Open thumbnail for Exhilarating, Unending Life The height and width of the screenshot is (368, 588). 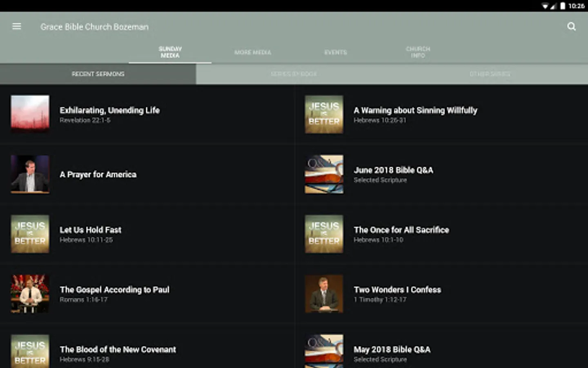pos(30,114)
